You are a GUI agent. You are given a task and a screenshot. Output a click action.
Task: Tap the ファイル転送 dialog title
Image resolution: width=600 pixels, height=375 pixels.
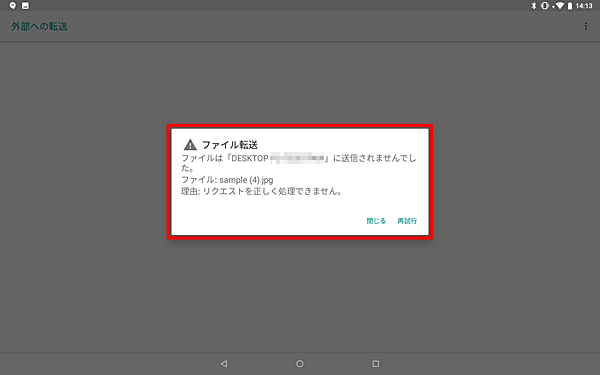(x=230, y=145)
